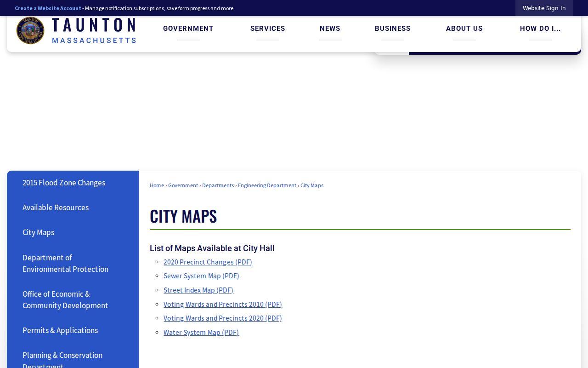Select Permits & Applications in the sidebar
Screen dimensions: 588x368
[60, 331]
